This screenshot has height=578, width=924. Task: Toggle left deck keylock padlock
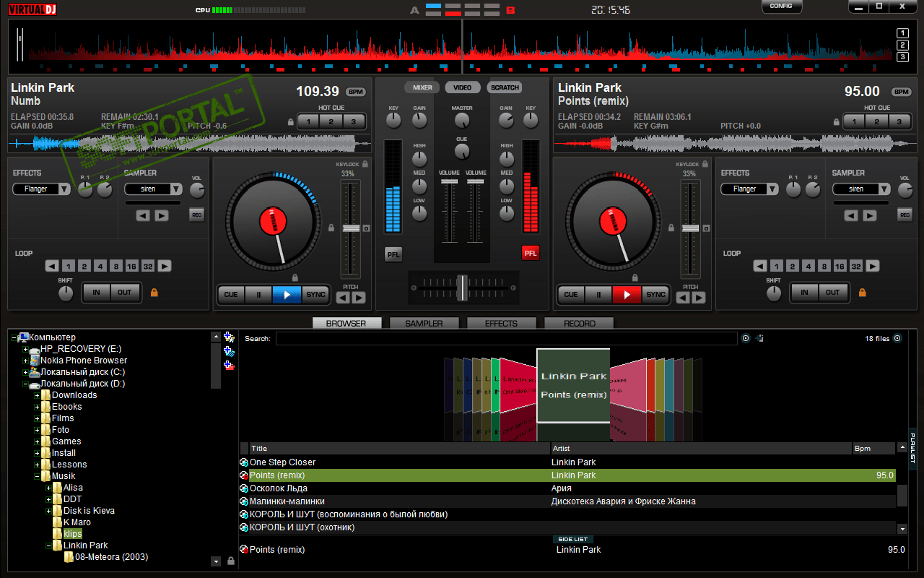pos(365,165)
